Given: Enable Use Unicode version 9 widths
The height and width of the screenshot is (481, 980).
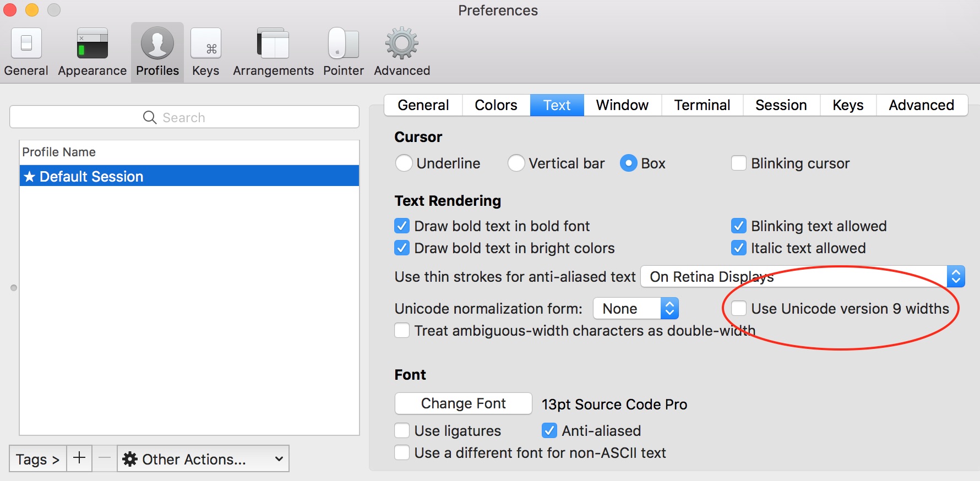Looking at the screenshot, I should coord(739,308).
